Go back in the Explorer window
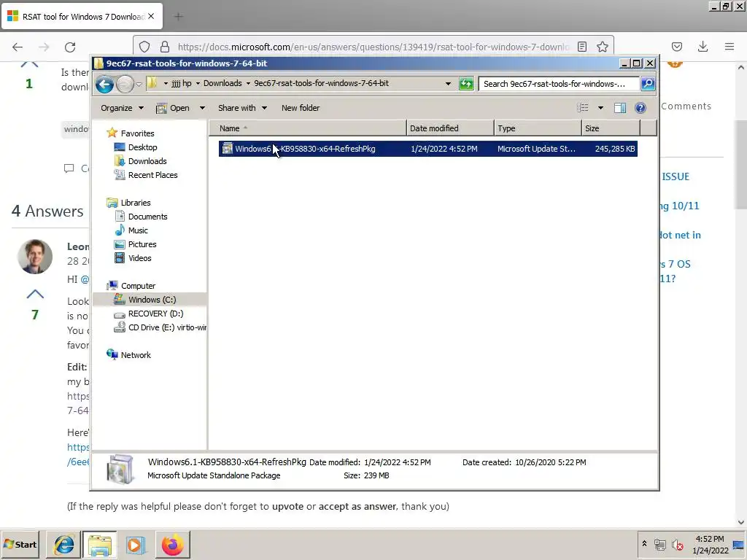 pyautogui.click(x=104, y=85)
